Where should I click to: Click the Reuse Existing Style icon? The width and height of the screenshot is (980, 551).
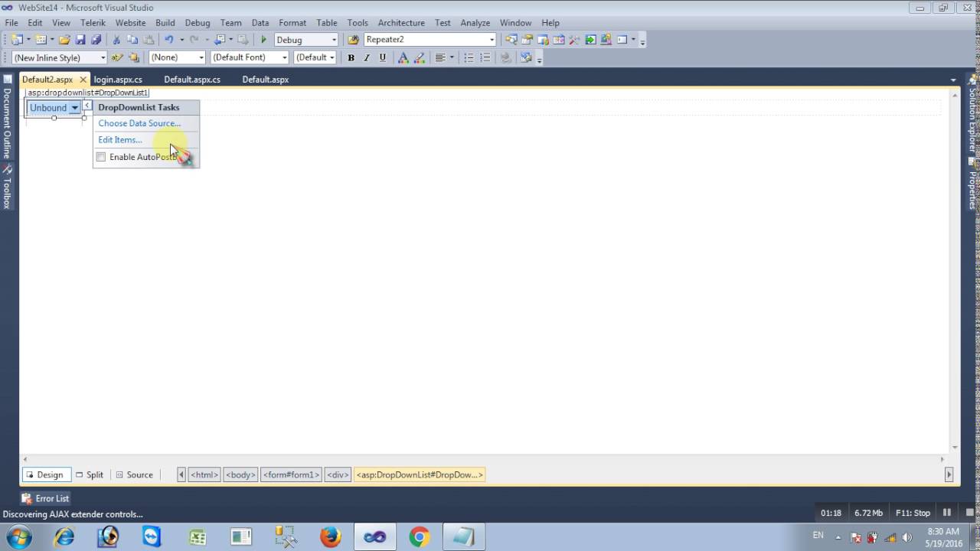[x=117, y=57]
